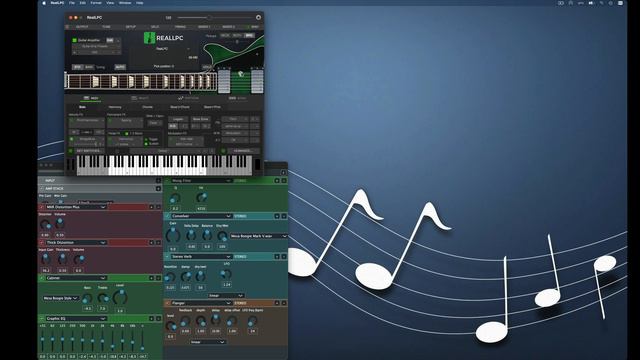Toggle the Cabinet enable box
640x360 pixels.
tap(41, 278)
